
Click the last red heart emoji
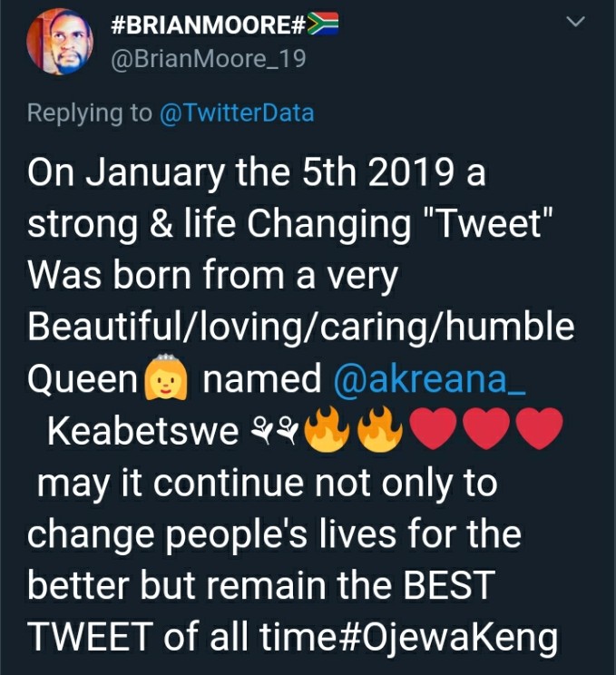[x=540, y=429]
